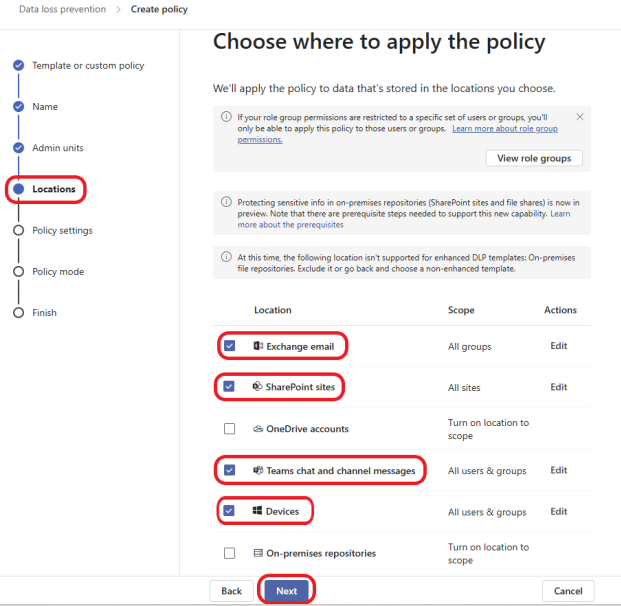621x606 pixels.
Task: Uncheck the Exchange email checkbox
Action: (x=229, y=346)
